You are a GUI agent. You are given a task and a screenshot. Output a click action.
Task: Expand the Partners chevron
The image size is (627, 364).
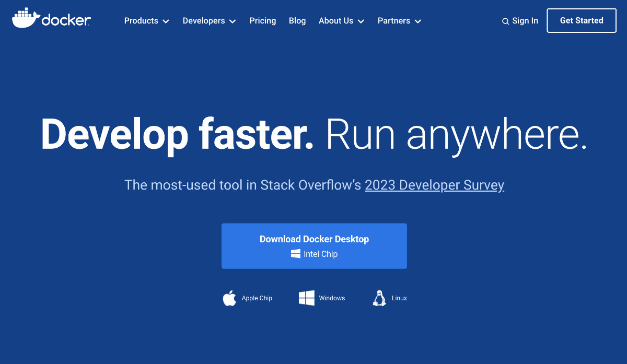tap(417, 21)
